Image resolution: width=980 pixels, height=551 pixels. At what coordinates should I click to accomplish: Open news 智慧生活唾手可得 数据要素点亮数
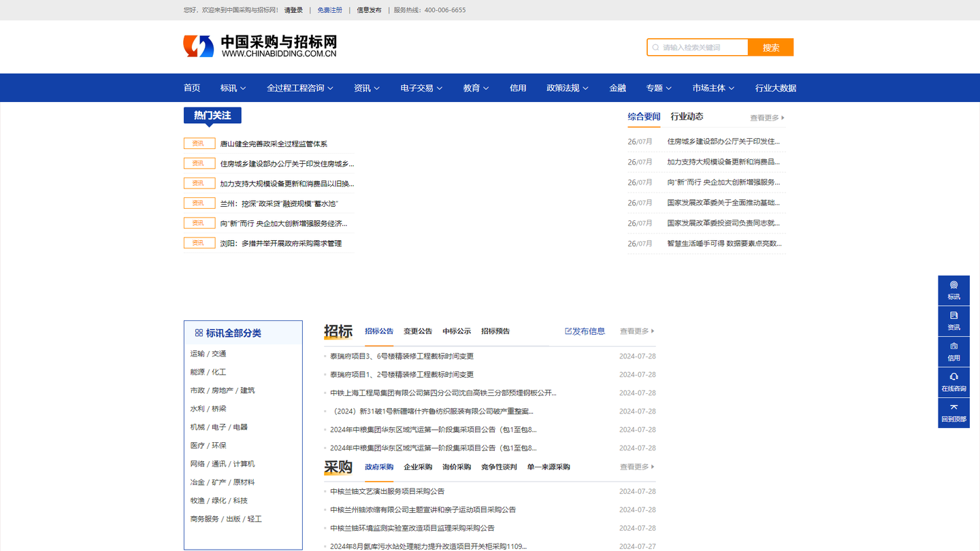[724, 244]
